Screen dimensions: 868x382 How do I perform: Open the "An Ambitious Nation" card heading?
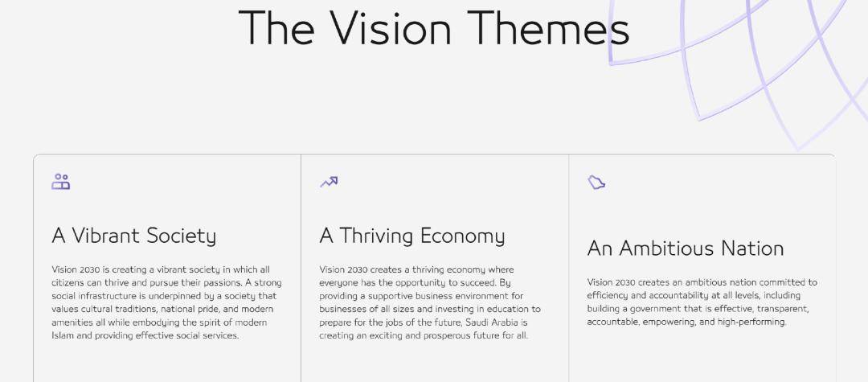click(x=686, y=249)
